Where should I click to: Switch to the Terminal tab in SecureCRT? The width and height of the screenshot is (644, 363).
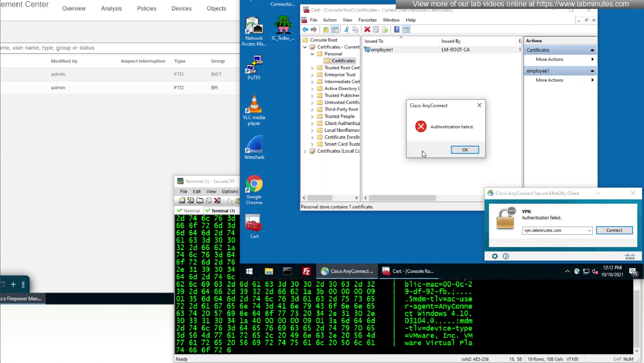tap(189, 210)
